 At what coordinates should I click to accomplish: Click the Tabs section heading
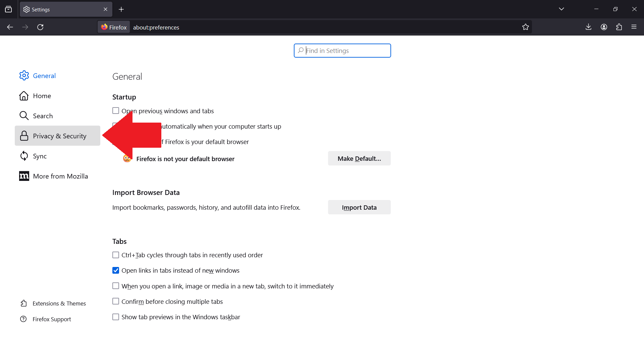click(119, 242)
